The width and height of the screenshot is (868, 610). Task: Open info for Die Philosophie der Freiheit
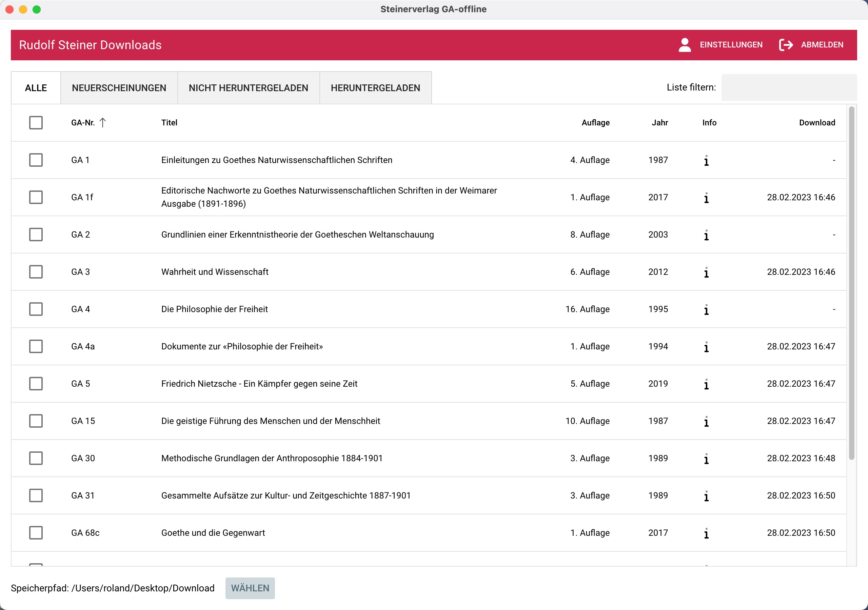click(707, 309)
